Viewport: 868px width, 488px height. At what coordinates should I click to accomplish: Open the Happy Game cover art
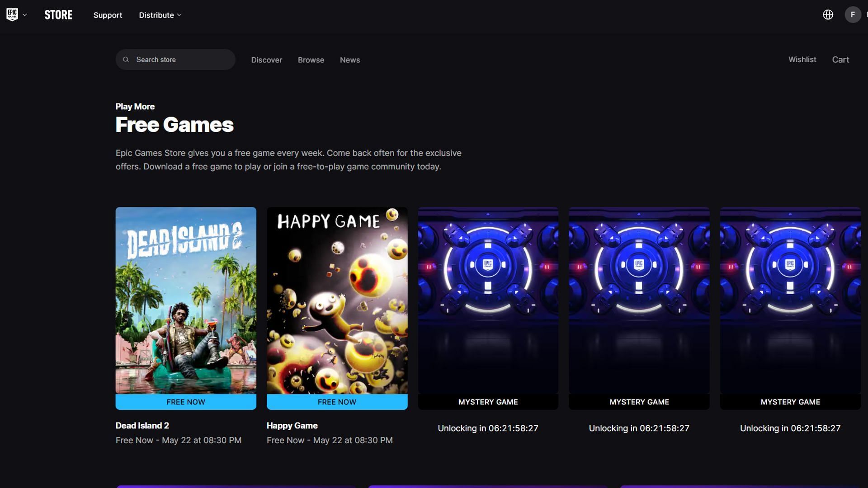[337, 300]
